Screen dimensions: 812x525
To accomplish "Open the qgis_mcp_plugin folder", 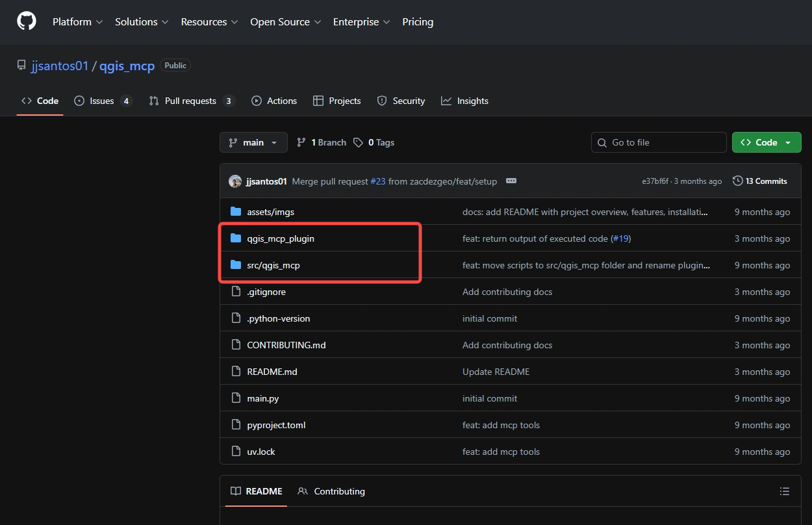I will click(281, 238).
